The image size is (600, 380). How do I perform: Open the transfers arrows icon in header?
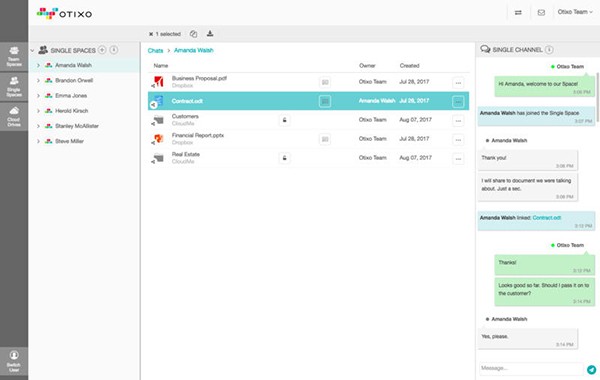click(x=518, y=13)
